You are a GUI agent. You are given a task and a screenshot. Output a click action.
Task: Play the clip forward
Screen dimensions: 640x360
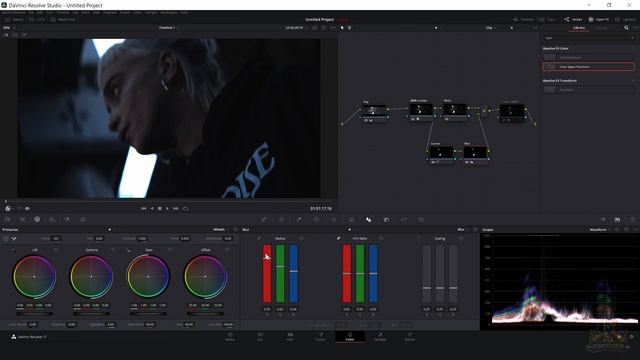[x=167, y=209]
